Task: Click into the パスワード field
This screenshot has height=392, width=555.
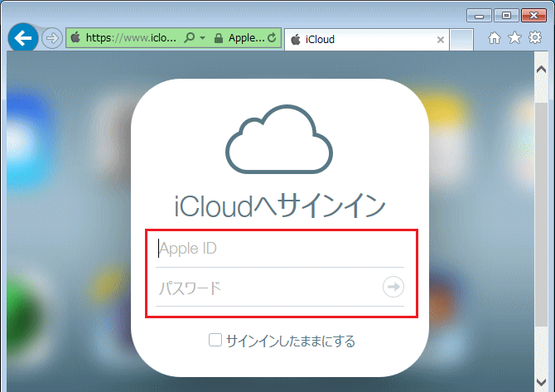Action: click(x=268, y=288)
